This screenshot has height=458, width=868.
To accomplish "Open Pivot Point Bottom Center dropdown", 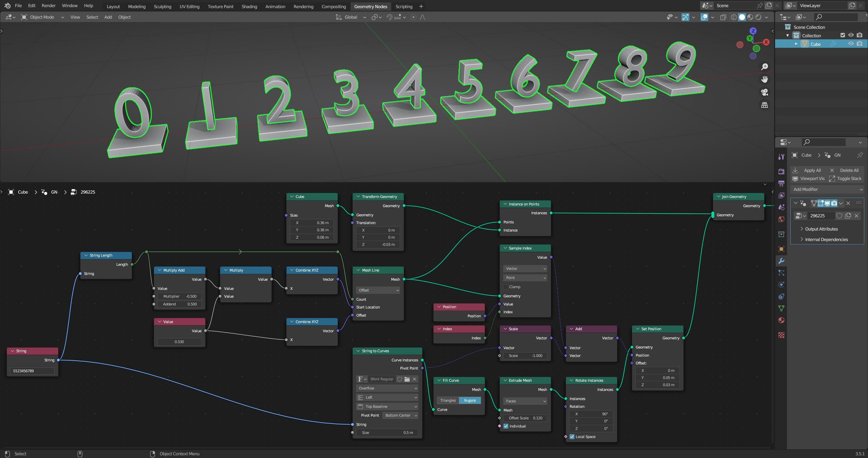I will pyautogui.click(x=400, y=415).
